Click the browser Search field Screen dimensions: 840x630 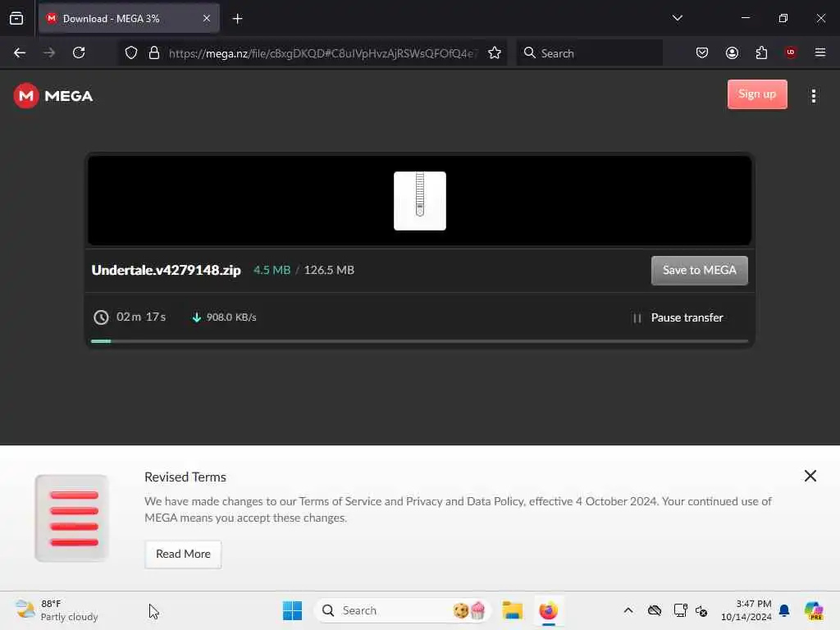click(x=589, y=53)
